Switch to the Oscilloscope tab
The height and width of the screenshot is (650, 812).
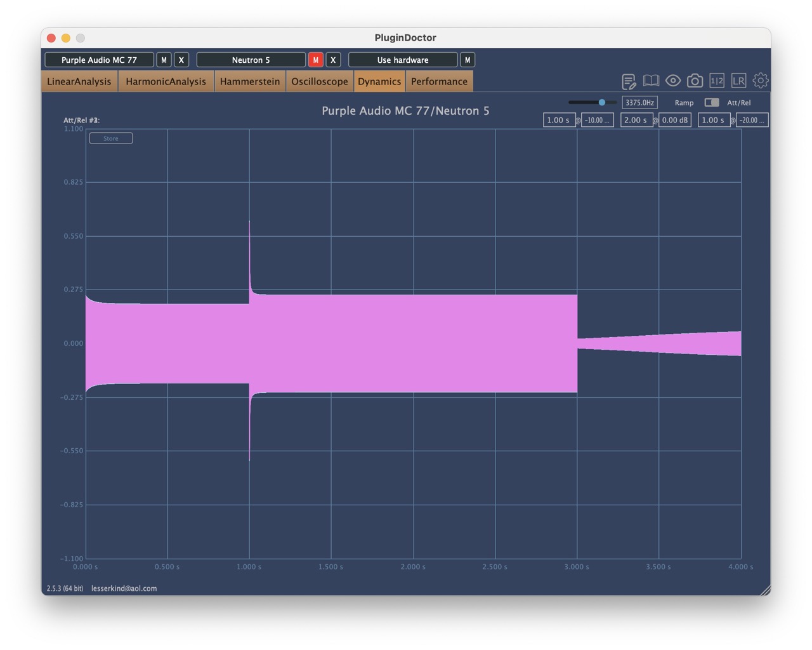click(x=319, y=81)
